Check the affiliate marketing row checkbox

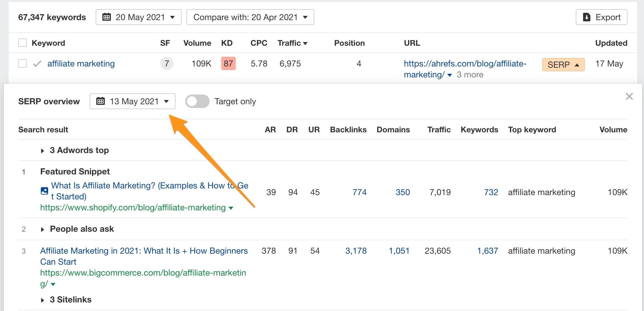pyautogui.click(x=23, y=63)
